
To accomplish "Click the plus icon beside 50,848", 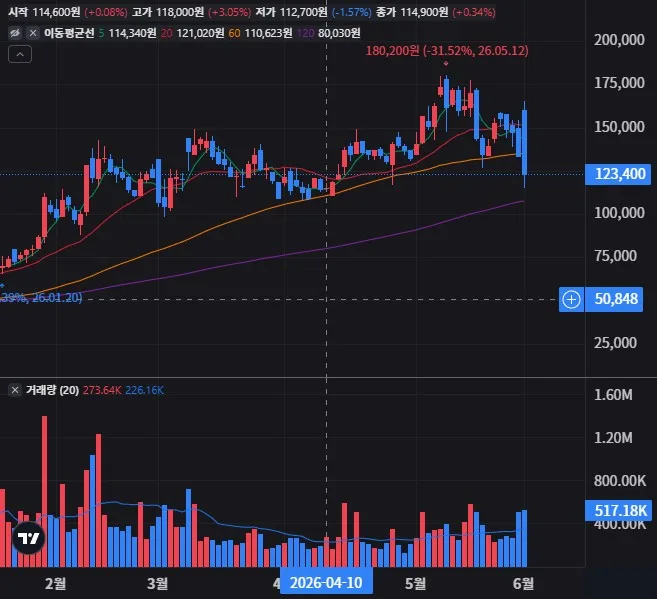I will pyautogui.click(x=571, y=299).
